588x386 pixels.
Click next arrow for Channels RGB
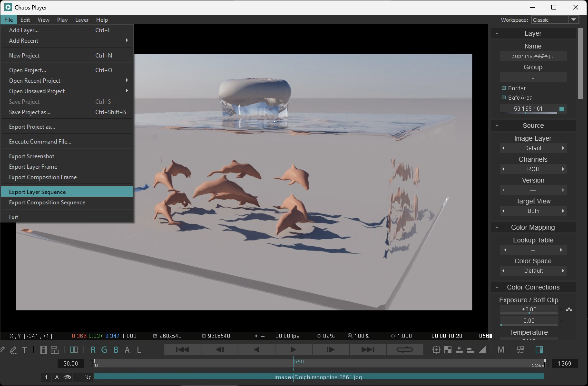563,169
